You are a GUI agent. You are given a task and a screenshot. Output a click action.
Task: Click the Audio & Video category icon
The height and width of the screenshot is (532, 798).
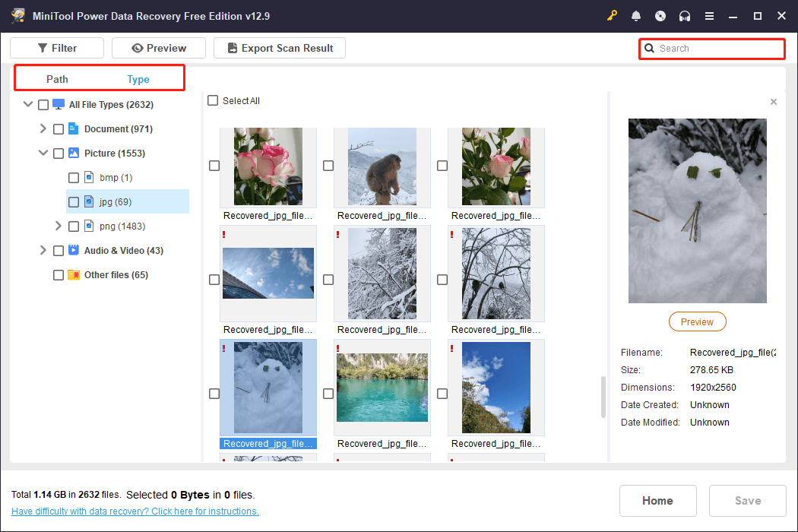click(x=74, y=250)
